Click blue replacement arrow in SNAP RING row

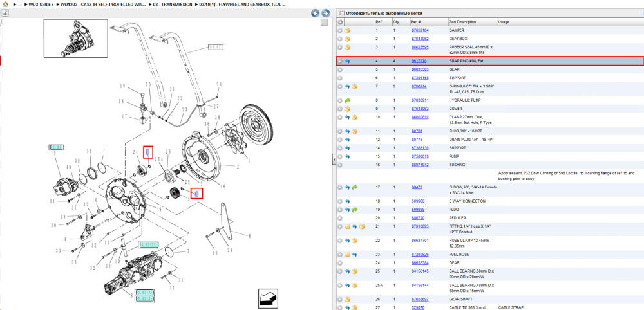(x=348, y=61)
